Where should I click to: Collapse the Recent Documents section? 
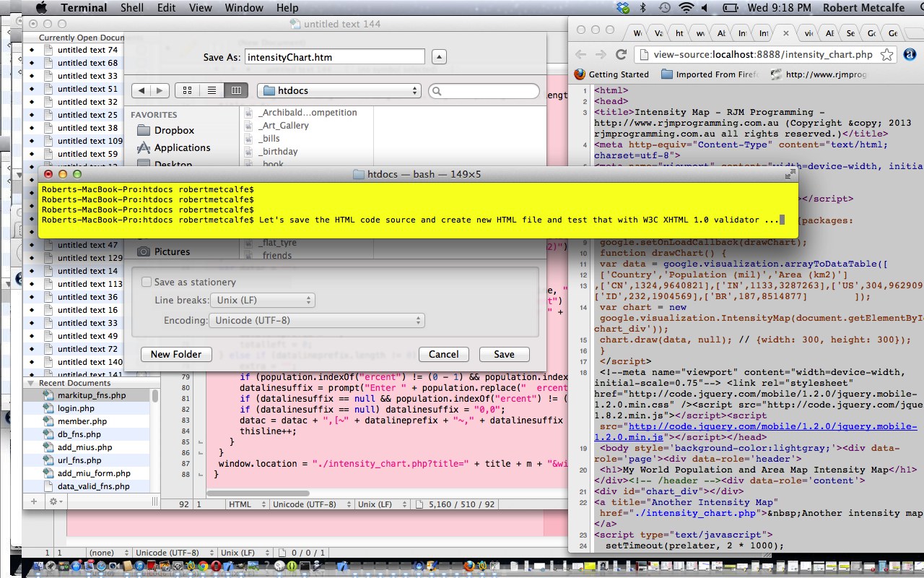(x=31, y=383)
